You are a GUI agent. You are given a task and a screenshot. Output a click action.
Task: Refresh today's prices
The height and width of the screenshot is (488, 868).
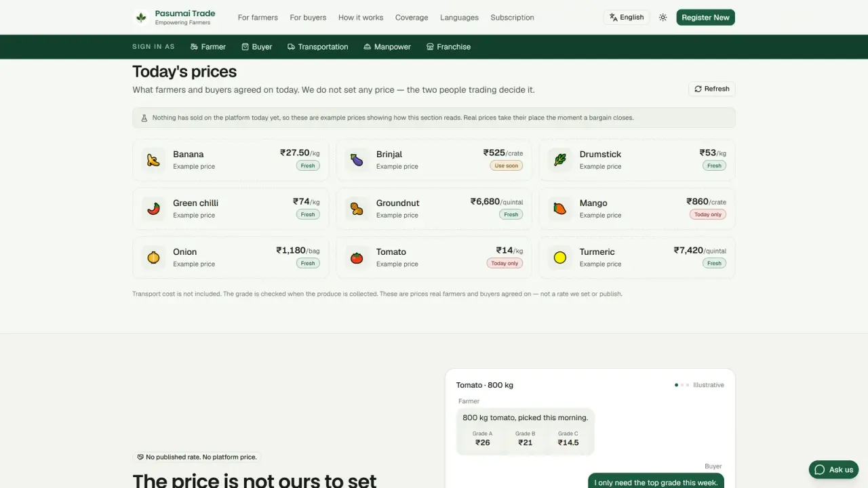click(x=711, y=89)
